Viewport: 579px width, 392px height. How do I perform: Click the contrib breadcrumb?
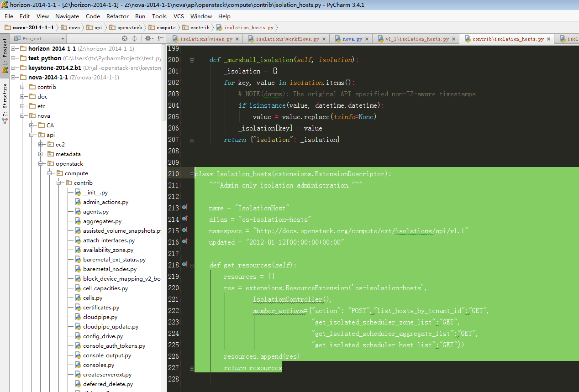196,27
